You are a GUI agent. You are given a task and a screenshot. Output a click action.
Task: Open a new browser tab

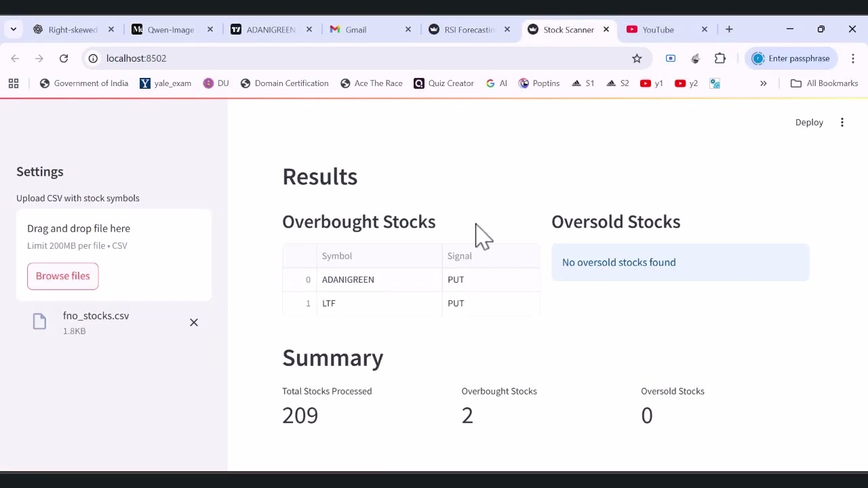coord(729,30)
